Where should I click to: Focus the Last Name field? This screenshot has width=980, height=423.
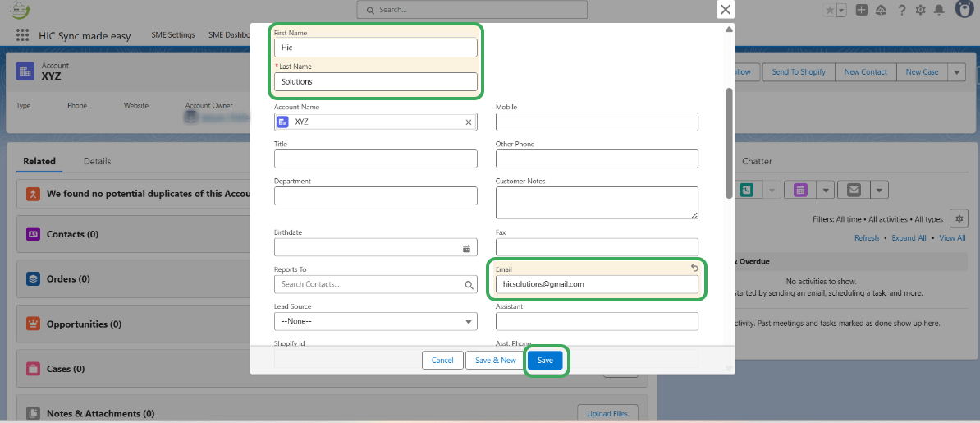coord(376,81)
